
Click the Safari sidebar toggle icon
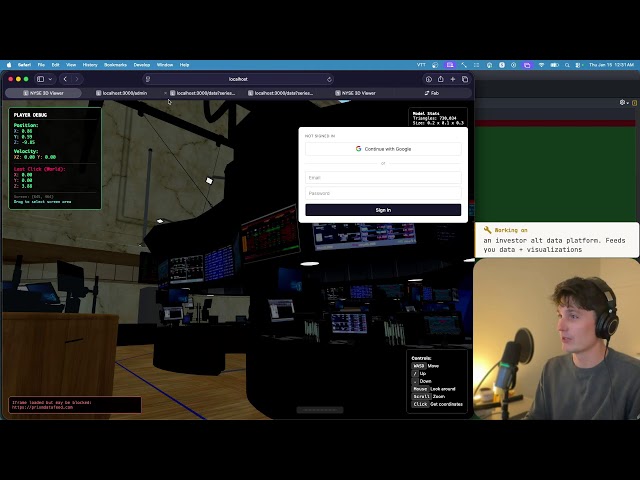click(40, 79)
